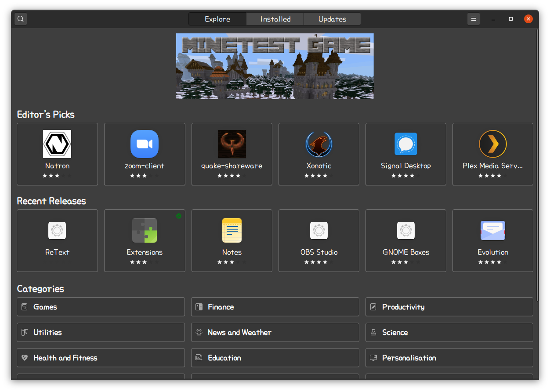The height and width of the screenshot is (392, 550).
Task: Click the Evolution mail icon
Action: (x=493, y=230)
